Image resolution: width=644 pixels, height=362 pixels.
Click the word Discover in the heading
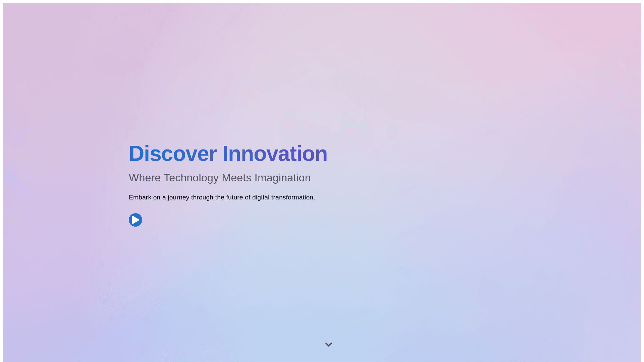click(x=173, y=154)
